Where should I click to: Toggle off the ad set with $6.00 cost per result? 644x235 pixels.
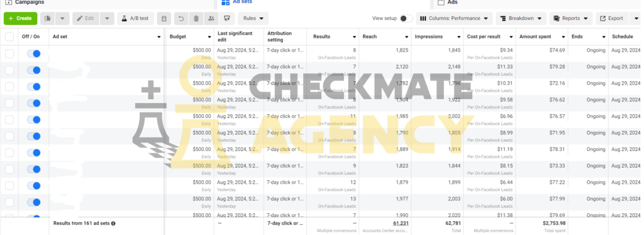click(34, 202)
